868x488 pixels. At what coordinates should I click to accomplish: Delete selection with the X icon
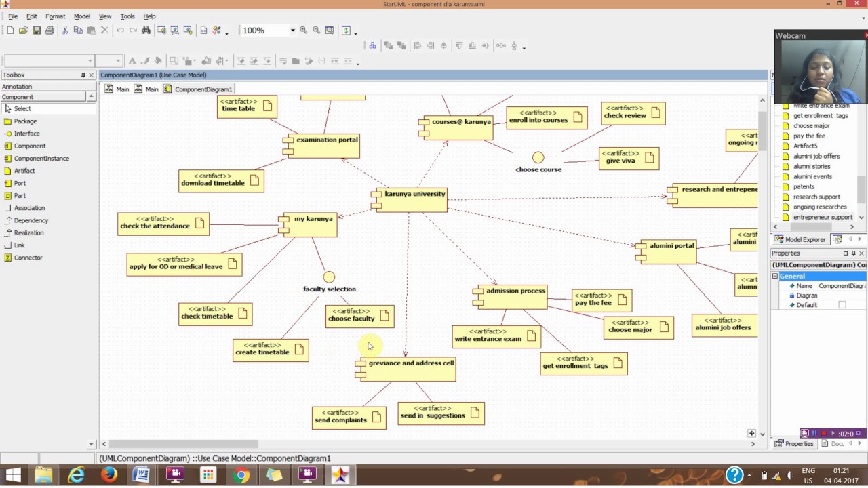coord(104,30)
